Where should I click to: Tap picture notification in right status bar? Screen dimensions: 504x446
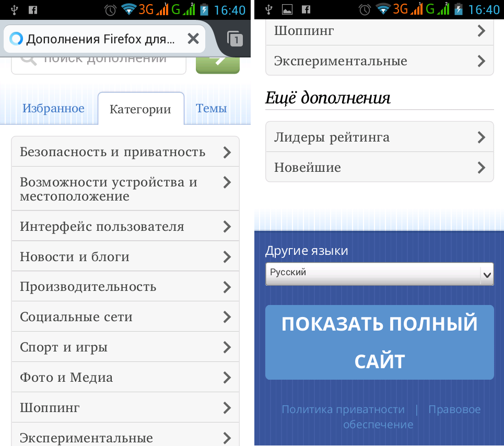click(x=287, y=10)
